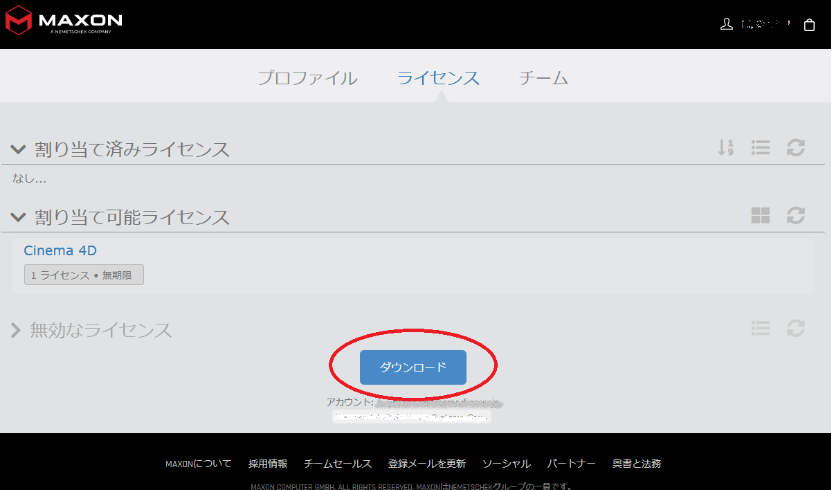Open the Cinema 4D license link

(x=60, y=250)
